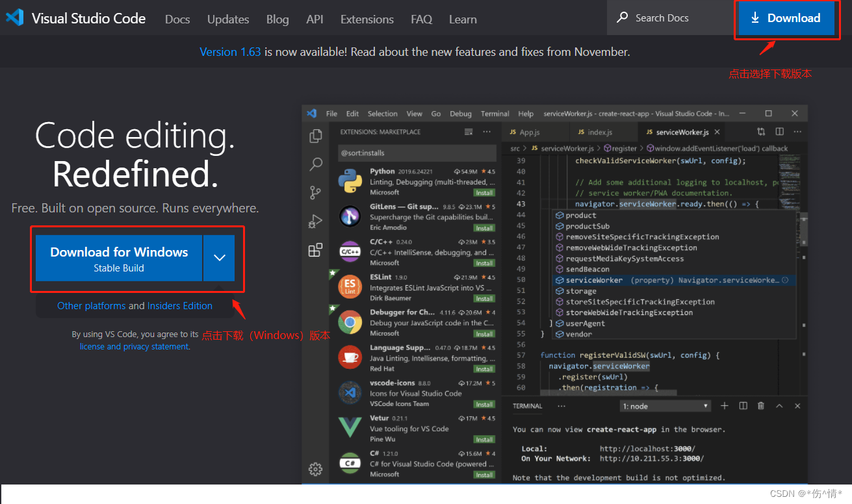This screenshot has width=852, height=504.
Task: Open the Learn navigation item
Action: pos(463,19)
